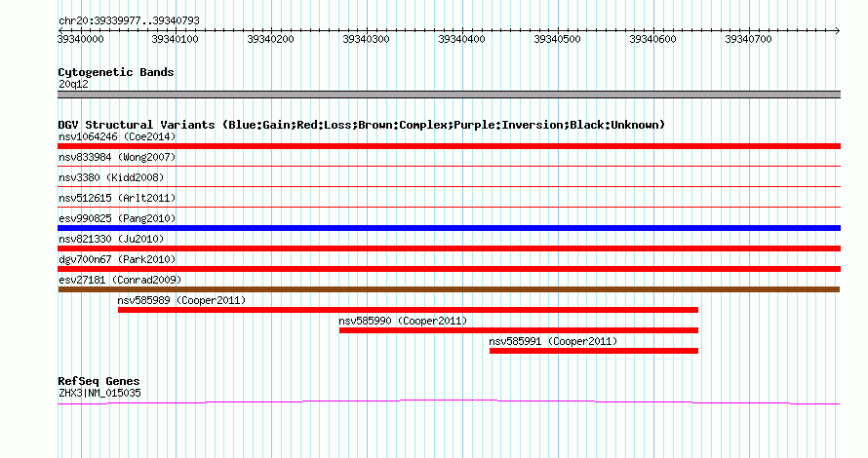Click the nsv821330 (Ju2010) red loss bar
Screen dimensions: 868x458
pyautogui.click(x=449, y=248)
